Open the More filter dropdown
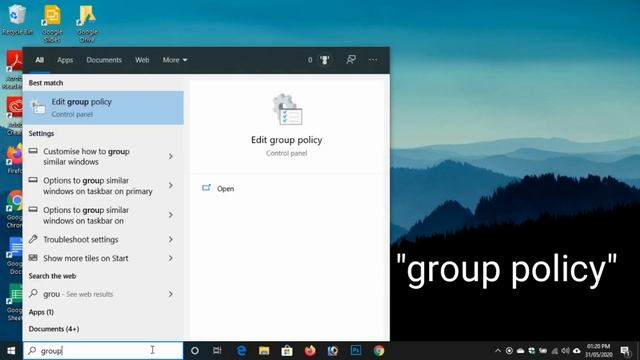The image size is (640, 360). pos(175,60)
